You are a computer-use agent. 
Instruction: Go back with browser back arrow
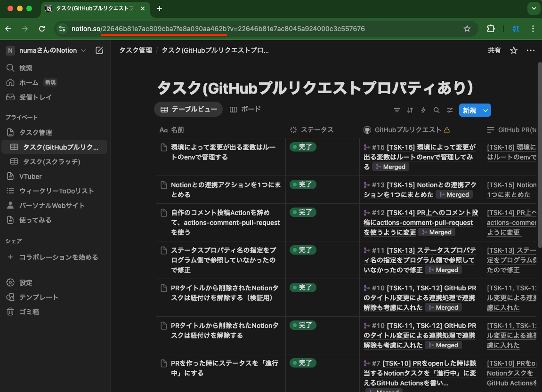point(8,29)
